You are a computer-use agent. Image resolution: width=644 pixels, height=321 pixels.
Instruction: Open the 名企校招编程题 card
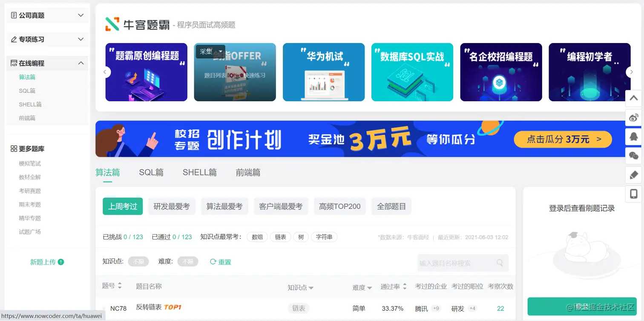[501, 72]
